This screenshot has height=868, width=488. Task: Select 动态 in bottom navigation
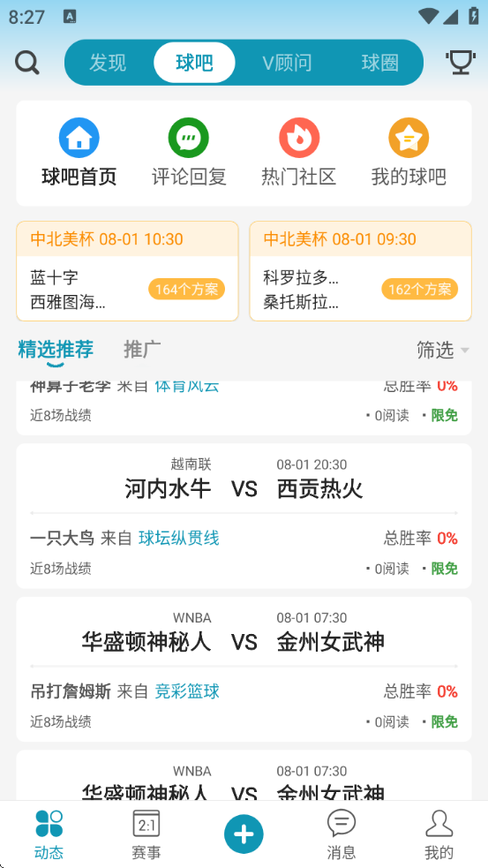[x=49, y=834]
